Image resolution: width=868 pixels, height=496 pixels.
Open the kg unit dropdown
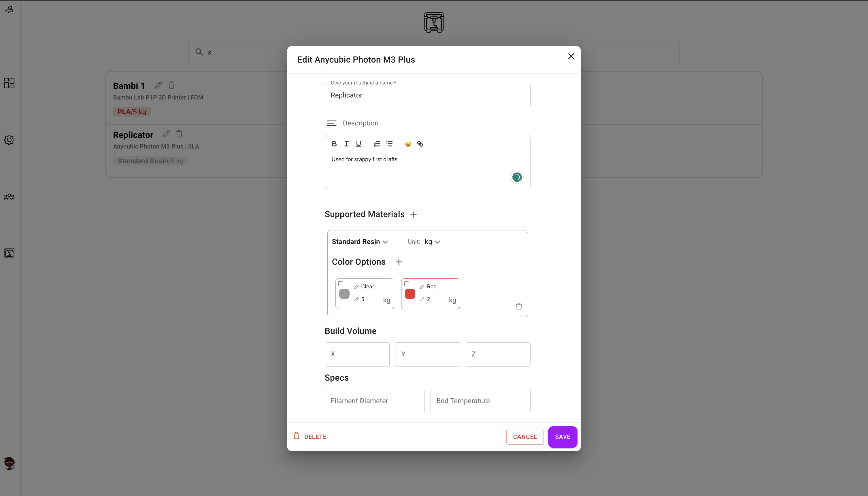point(432,242)
